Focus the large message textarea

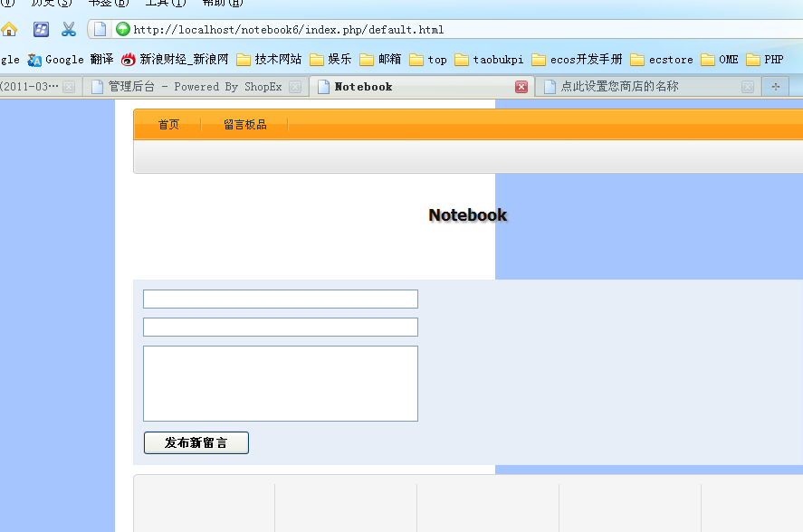(281, 384)
